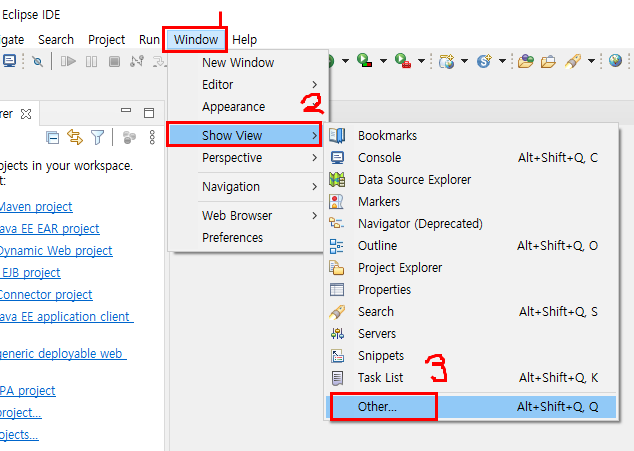Screen dimensions: 634x451
Task: Click the Search flashlight toolbar icon
Action: click(x=573, y=61)
